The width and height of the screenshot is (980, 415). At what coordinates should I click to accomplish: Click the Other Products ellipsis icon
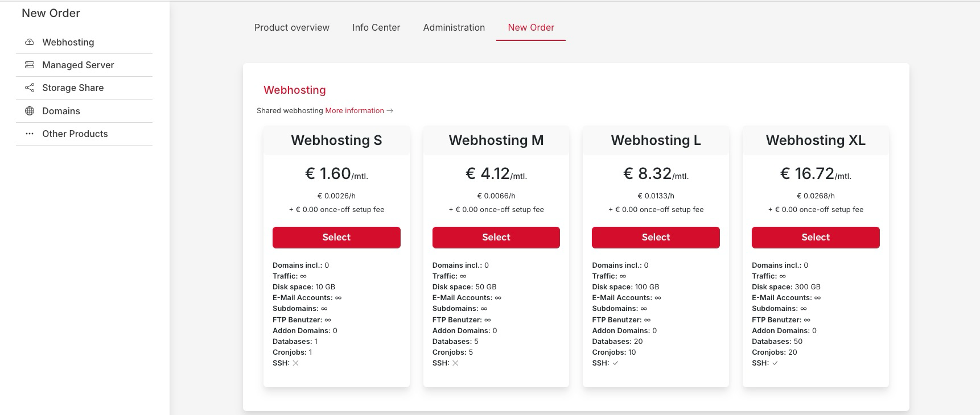point(30,134)
